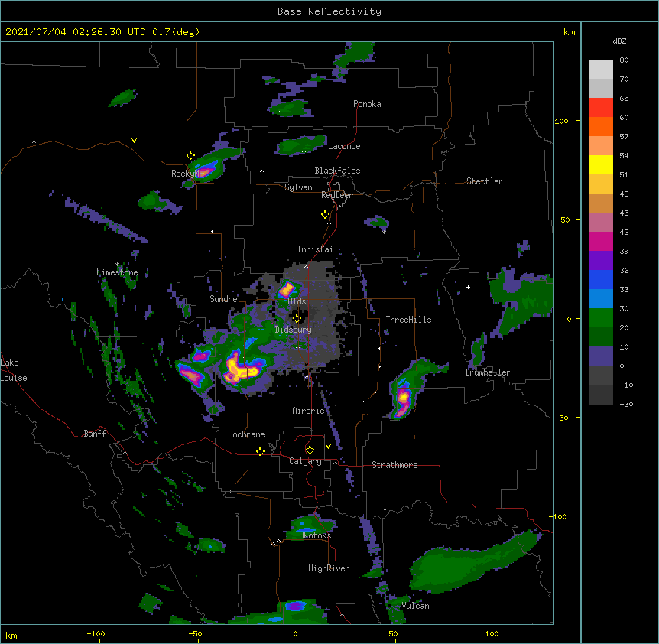Select the yellow V marker east of Calgary
This screenshot has height=644, width=659.
(x=328, y=447)
